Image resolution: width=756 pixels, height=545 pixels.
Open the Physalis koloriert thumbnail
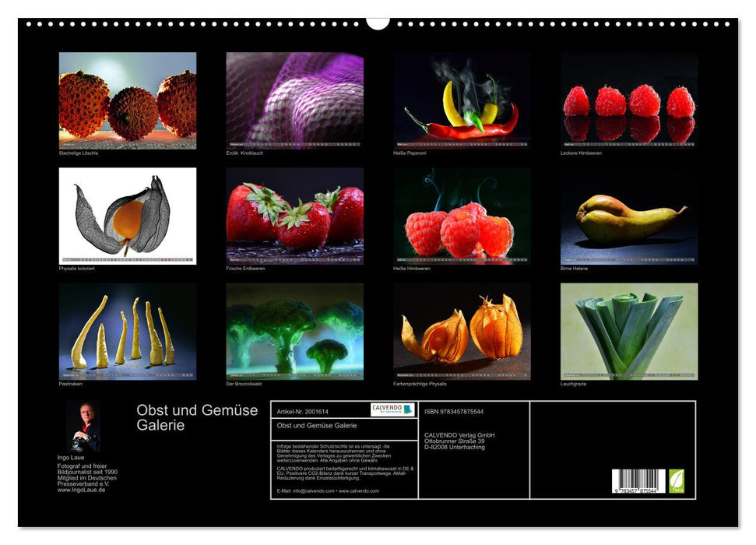pyautogui.click(x=125, y=216)
